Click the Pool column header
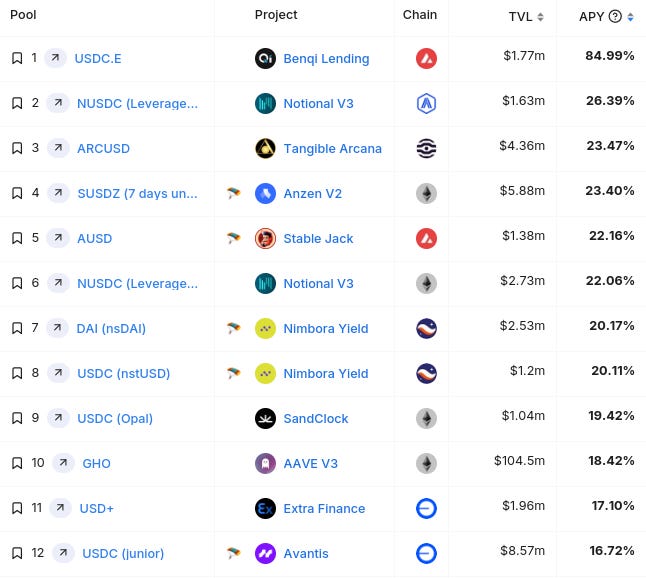The width and height of the screenshot is (646, 578). tap(23, 14)
